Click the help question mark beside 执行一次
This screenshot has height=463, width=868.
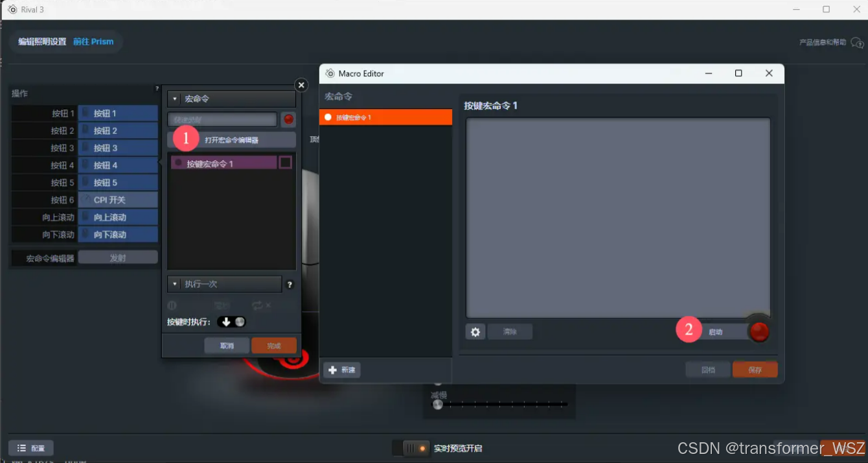290,285
